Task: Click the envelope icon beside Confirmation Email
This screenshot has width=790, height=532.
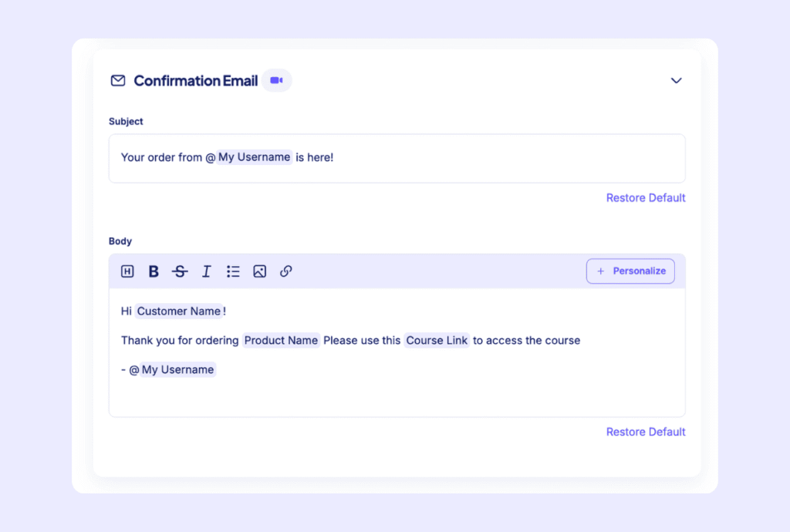Action: (x=118, y=80)
